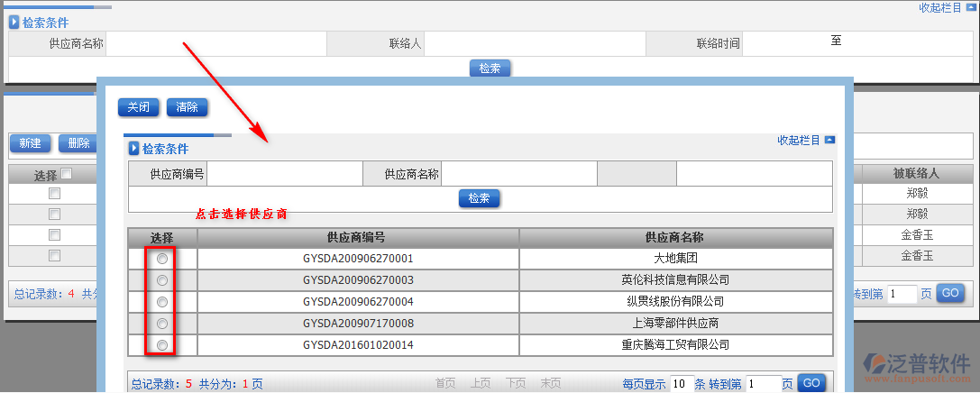
Task: Click collapse arrow icon next to popup 收起栏目
Action: pyautogui.click(x=830, y=140)
